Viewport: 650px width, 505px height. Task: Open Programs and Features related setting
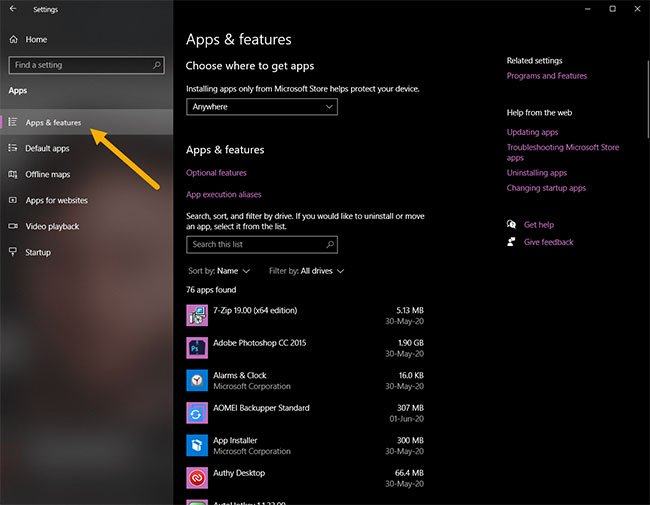click(x=546, y=76)
